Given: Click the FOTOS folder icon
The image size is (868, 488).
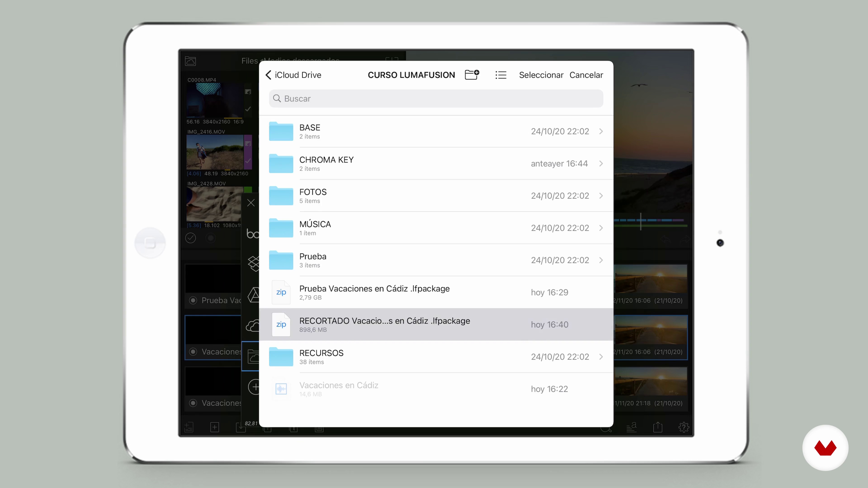Looking at the screenshot, I should tap(281, 196).
